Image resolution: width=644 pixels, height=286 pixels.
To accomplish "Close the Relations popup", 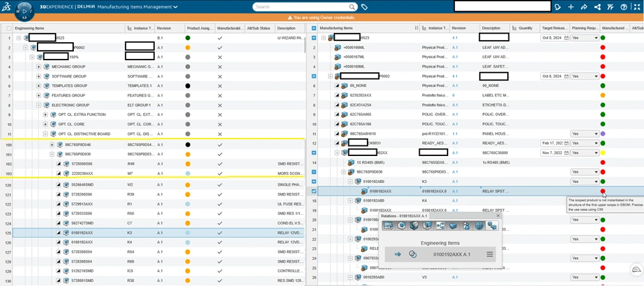I will click(x=498, y=216).
